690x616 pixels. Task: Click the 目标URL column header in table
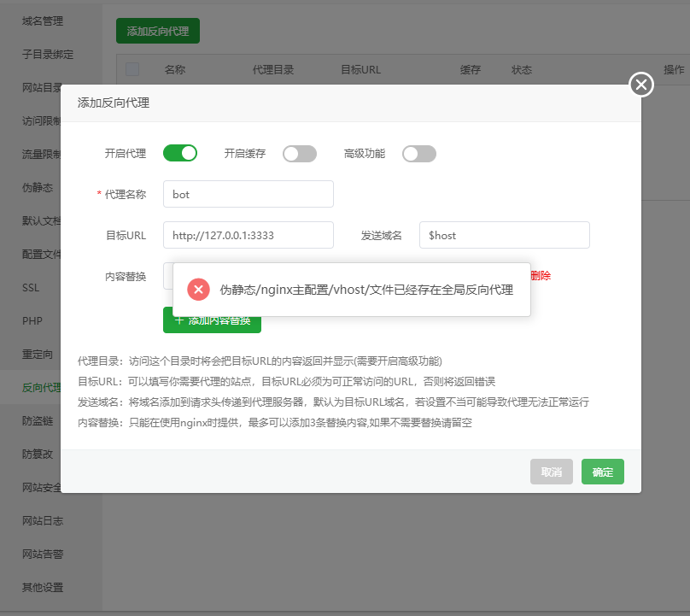361,69
